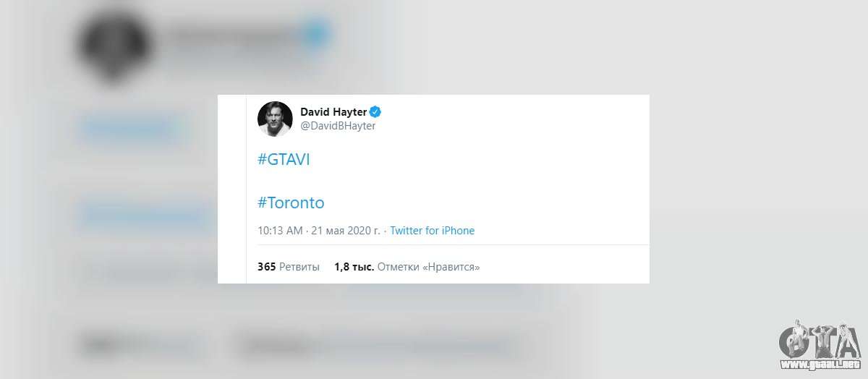Open the #Toronto hashtag
This screenshot has height=379, width=868.
pyautogui.click(x=291, y=202)
